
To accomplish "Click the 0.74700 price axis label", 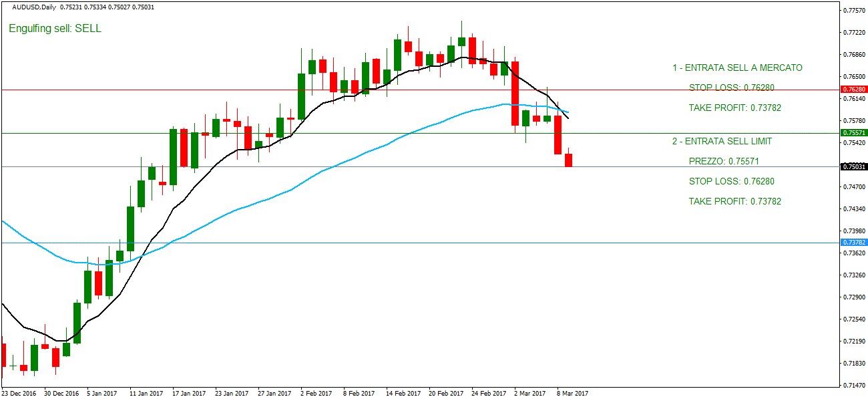I will [854, 187].
